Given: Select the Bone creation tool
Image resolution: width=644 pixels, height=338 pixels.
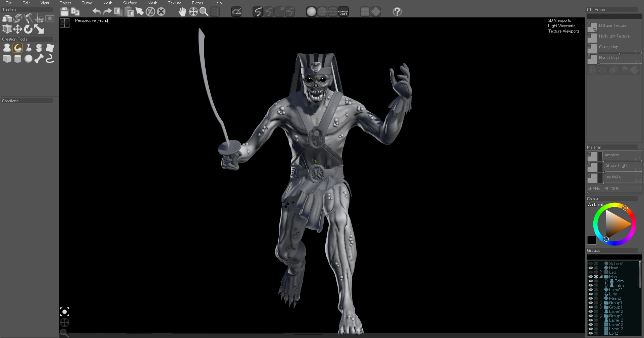Looking at the screenshot, I should [39, 59].
